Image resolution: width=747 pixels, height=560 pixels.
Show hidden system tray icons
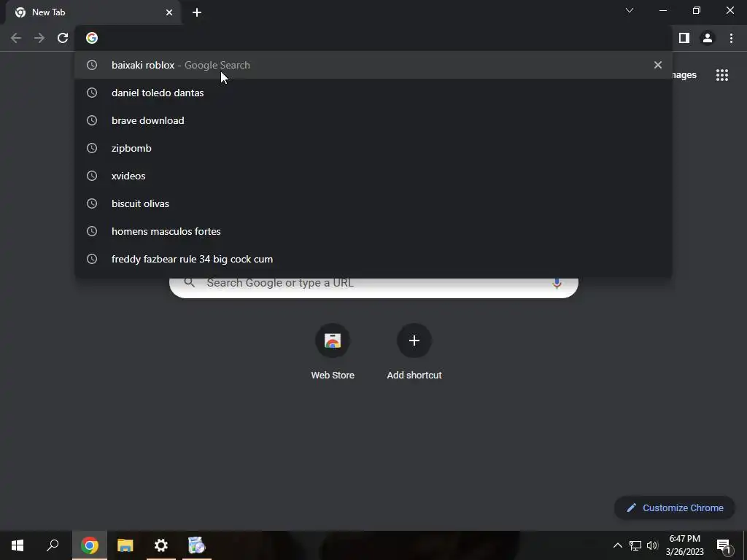(x=617, y=545)
